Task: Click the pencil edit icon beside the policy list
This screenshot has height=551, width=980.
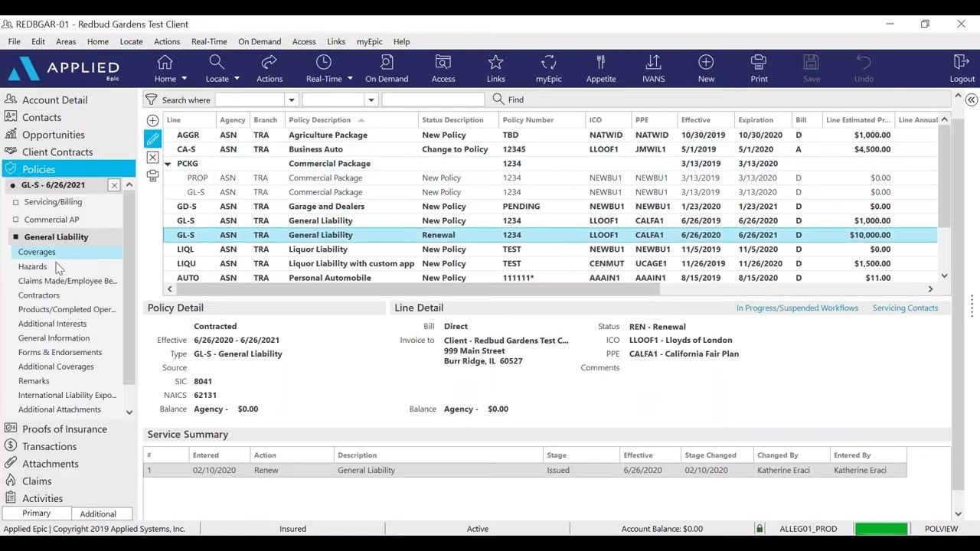Action: pos(152,139)
